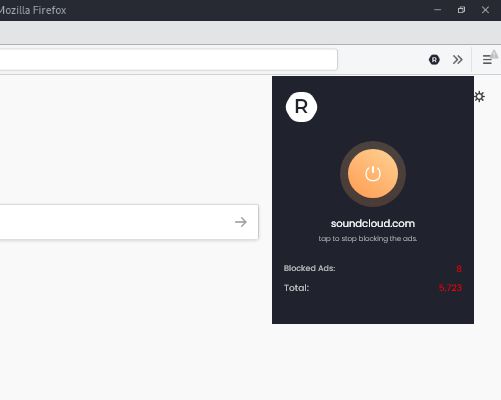Click the Mozilla Firefox window title
Screen dimensions: 501x400
pyautogui.click(x=33, y=10)
